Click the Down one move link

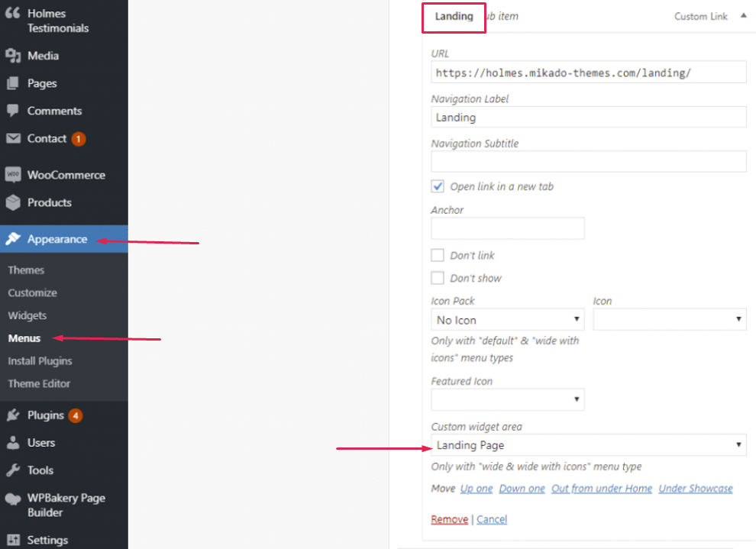(522, 488)
